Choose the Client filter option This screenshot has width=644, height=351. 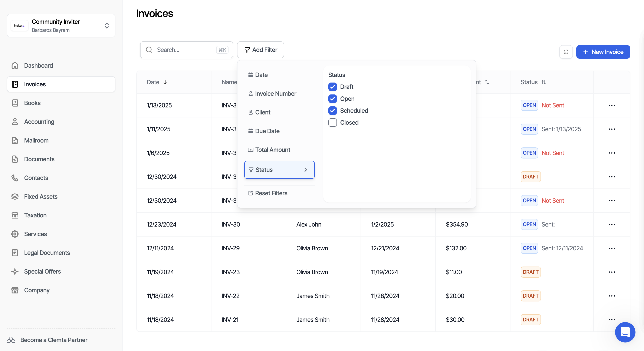pyautogui.click(x=279, y=112)
